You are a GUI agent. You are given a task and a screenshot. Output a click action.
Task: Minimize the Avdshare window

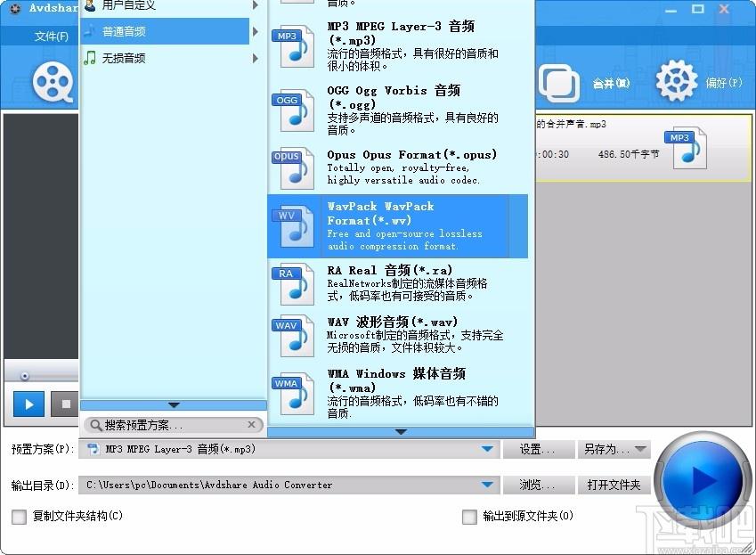pos(671,9)
